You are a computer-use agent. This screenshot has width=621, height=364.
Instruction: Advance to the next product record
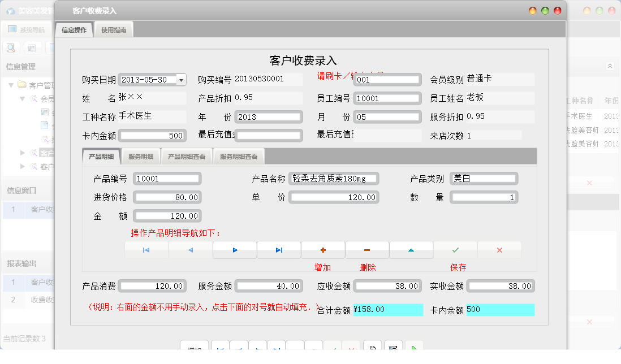[x=235, y=249]
